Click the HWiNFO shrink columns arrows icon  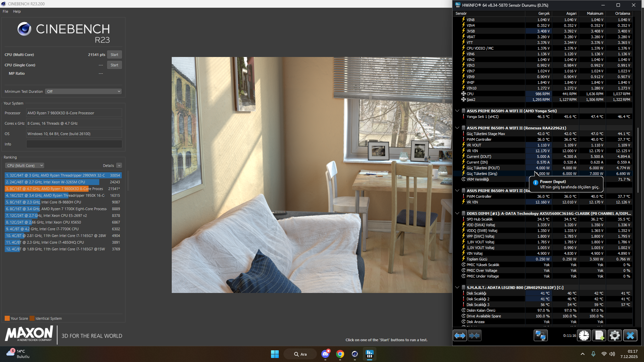click(x=474, y=336)
